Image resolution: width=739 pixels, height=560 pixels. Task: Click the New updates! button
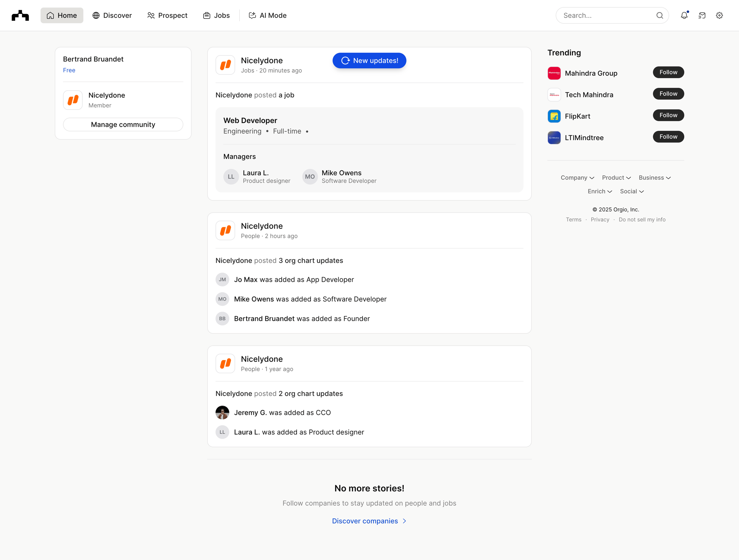369,60
